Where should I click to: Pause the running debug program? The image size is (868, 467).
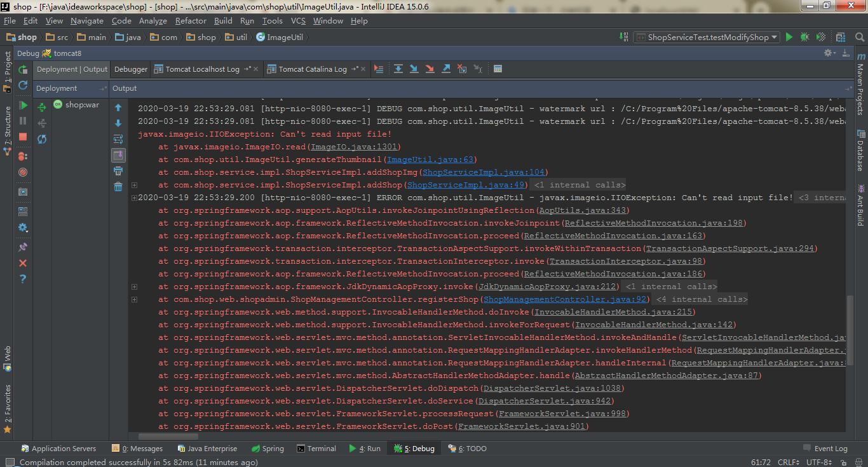tap(23, 121)
